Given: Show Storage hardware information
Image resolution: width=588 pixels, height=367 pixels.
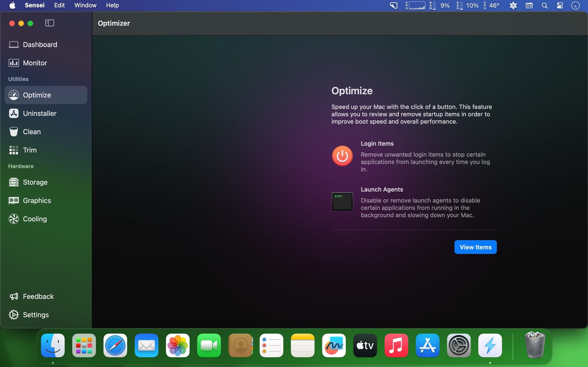Looking at the screenshot, I should tap(35, 182).
